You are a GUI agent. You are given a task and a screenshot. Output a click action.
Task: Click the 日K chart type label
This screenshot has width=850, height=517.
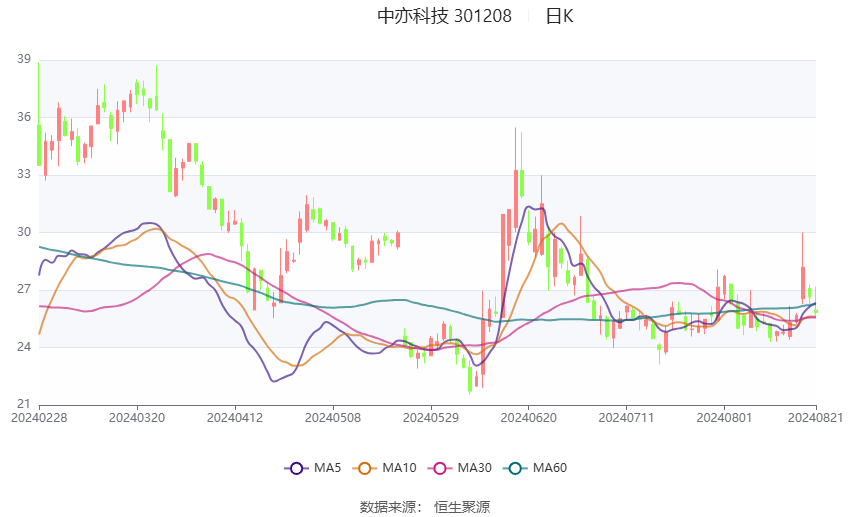pos(559,16)
